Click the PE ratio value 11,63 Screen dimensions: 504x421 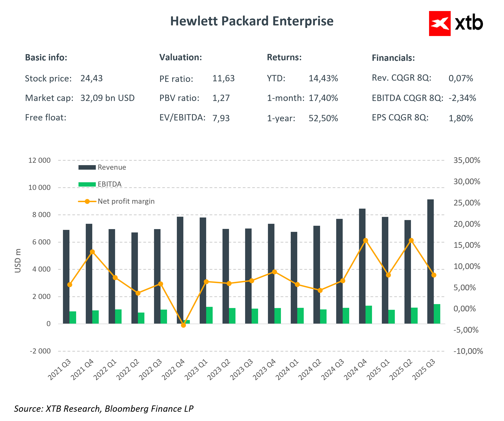tap(223, 79)
